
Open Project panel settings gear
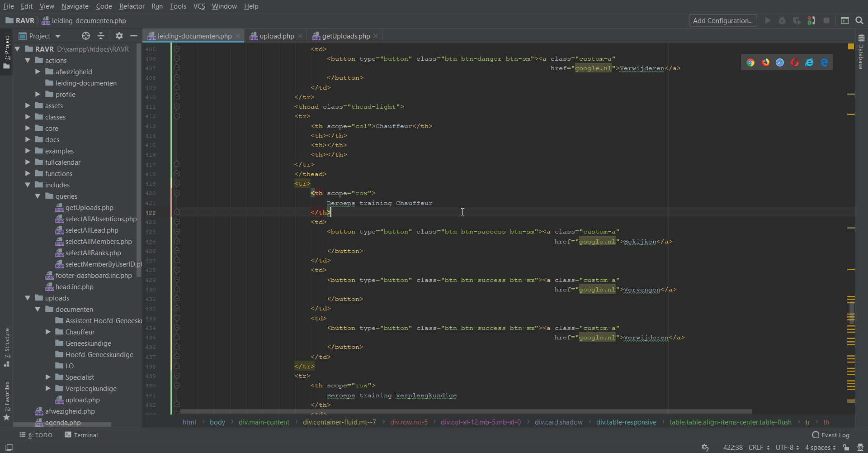tap(119, 36)
